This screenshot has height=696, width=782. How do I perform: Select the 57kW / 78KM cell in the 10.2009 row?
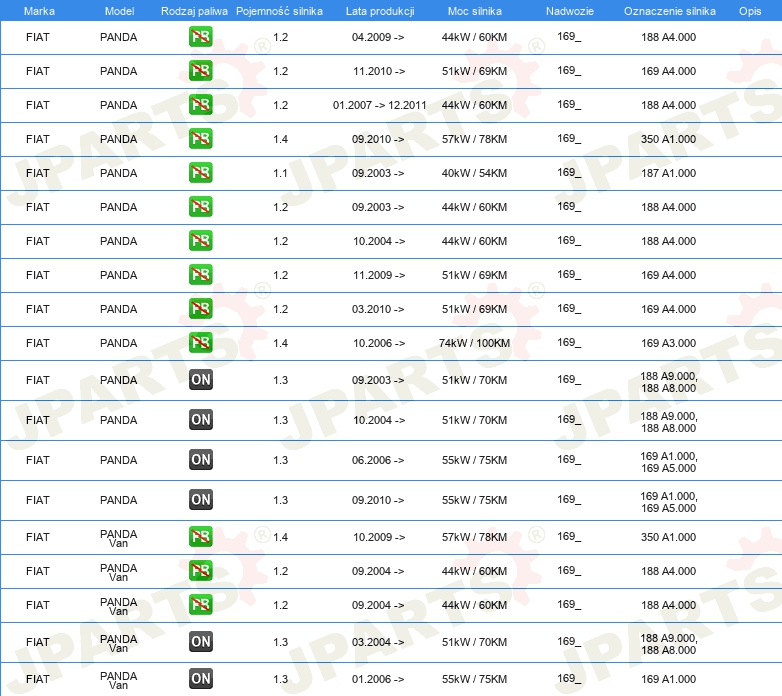[x=474, y=537]
